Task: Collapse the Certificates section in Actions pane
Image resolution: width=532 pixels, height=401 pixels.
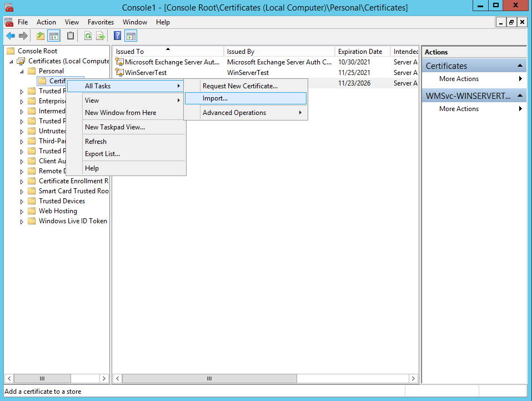Action: tap(520, 66)
